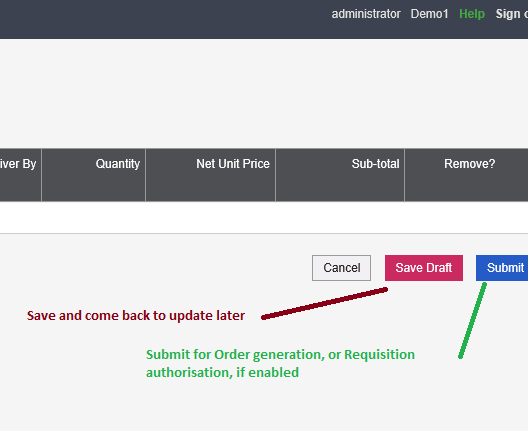This screenshot has width=528, height=431.
Task: Click the green annotation line below Submit
Action: click(472, 321)
